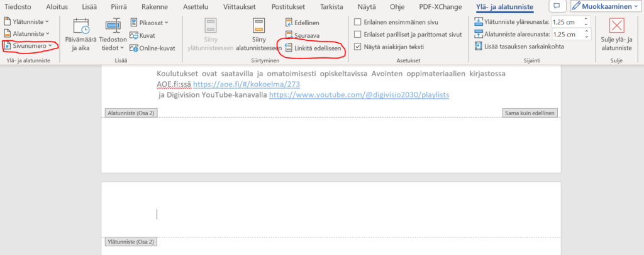
Task: Click the Ylätunniste (Osa 2) label
Action: pyautogui.click(x=131, y=242)
